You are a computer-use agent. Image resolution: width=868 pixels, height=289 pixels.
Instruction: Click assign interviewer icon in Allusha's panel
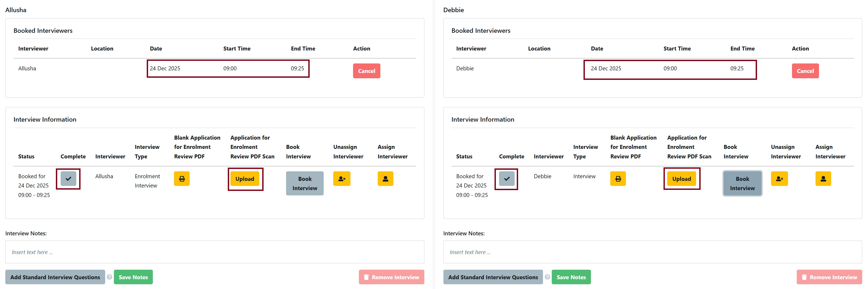coord(385,179)
